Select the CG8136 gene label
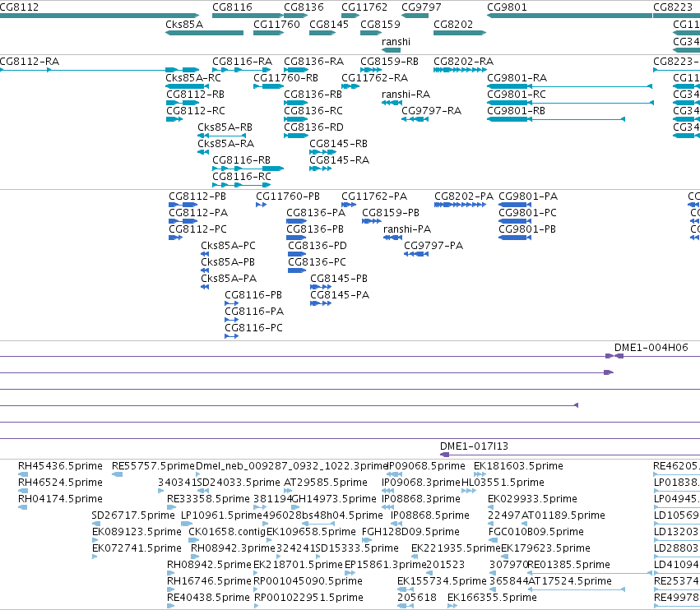 tap(304, 7)
